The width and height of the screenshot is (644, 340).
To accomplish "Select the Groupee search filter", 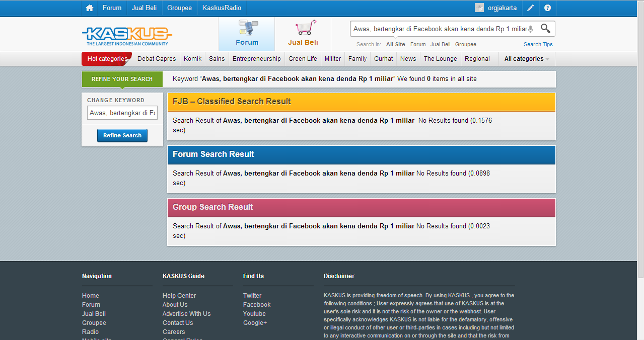I will (466, 44).
